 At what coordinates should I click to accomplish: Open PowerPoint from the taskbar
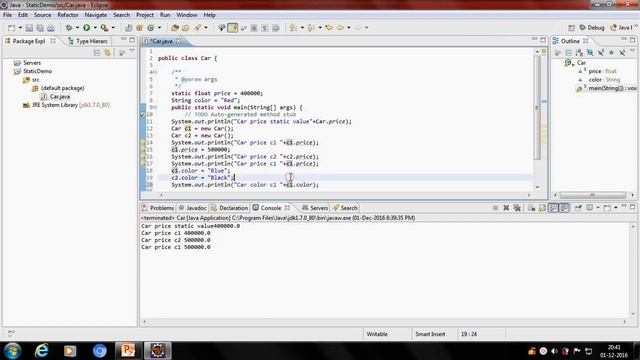tap(128, 351)
